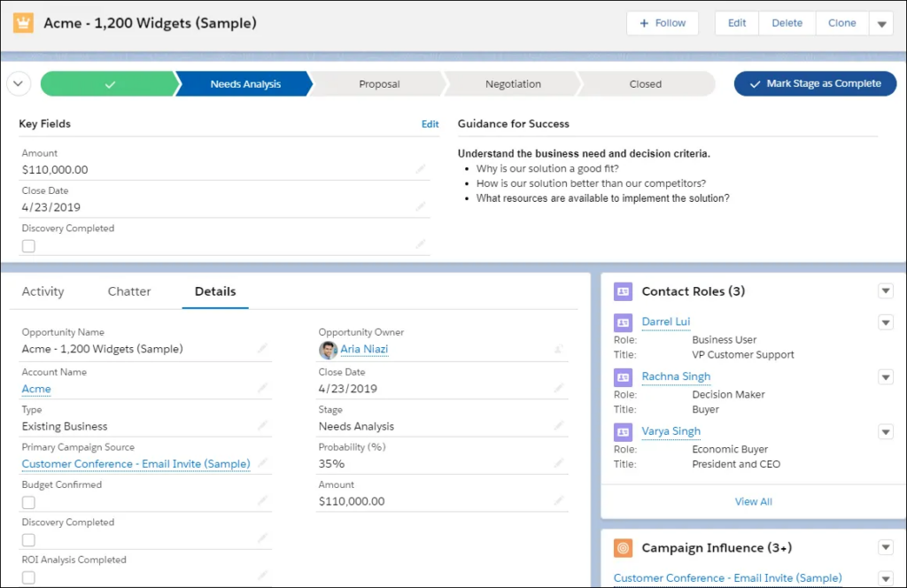Viewport: 907px width, 588px height.
Task: Open Darrel Lui row action dropdown
Action: point(885,322)
